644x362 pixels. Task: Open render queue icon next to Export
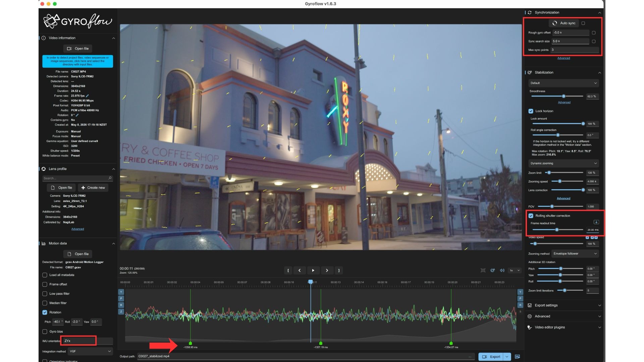(518, 357)
